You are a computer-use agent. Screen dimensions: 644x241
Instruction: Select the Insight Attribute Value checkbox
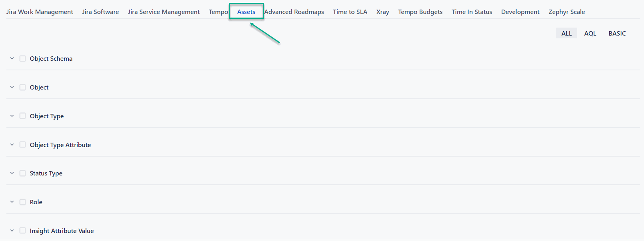(x=23, y=231)
